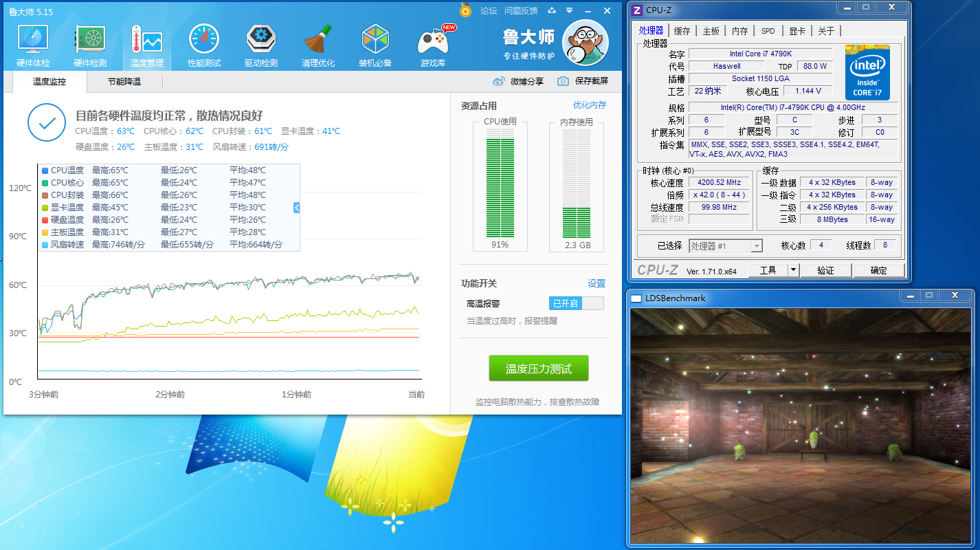The image size is (980, 550).
Task: Click the blue CPU温度 legend swatch
Action: (x=45, y=170)
